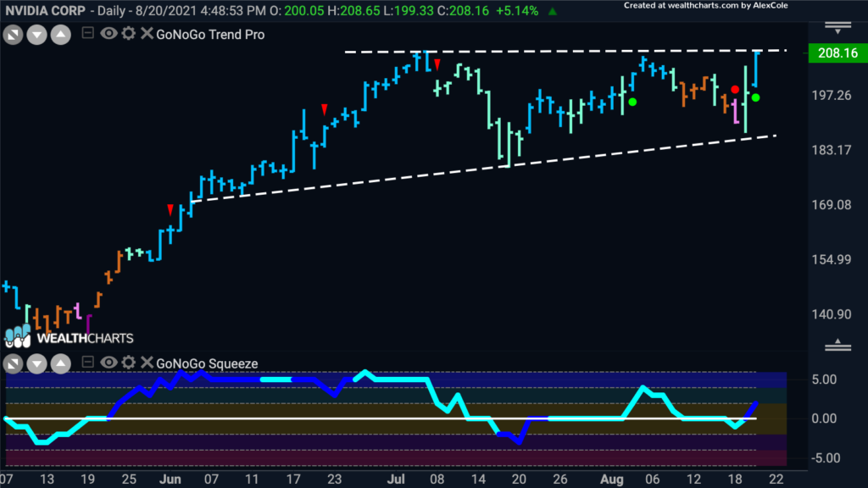Click the high value H:208.65
The image size is (868, 488).
click(353, 11)
